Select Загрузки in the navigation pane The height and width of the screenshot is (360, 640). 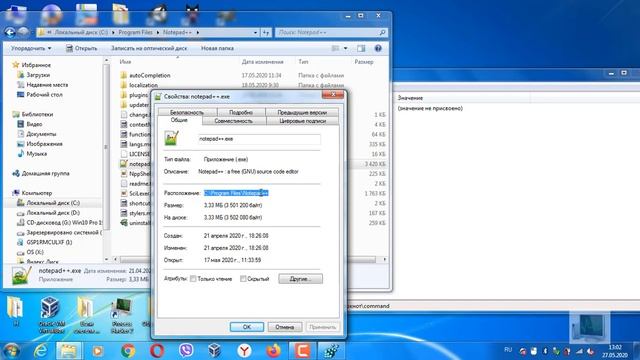[38, 75]
